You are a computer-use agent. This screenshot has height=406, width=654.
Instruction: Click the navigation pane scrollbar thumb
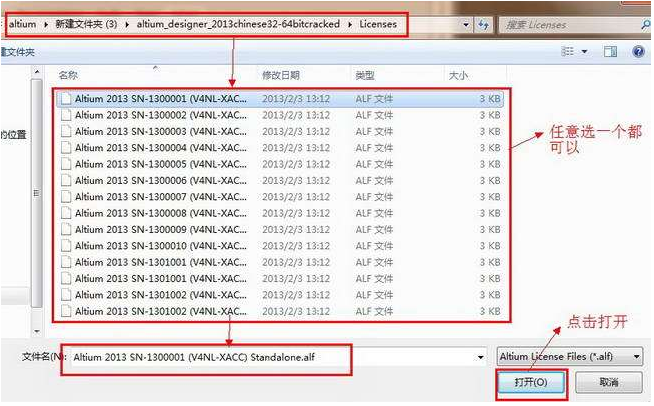click(37, 193)
